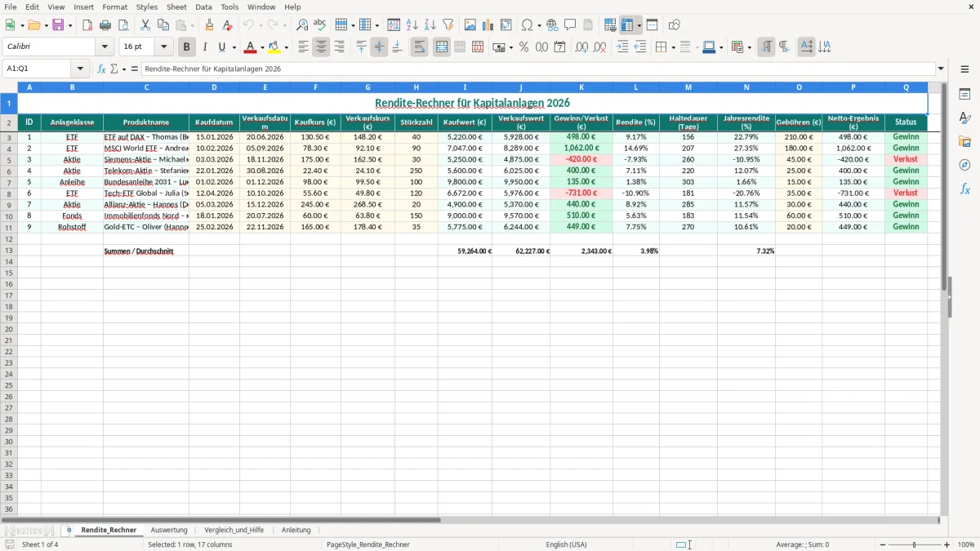Click Sort Ascending icon
The height and width of the screenshot is (551, 980).
click(x=412, y=25)
